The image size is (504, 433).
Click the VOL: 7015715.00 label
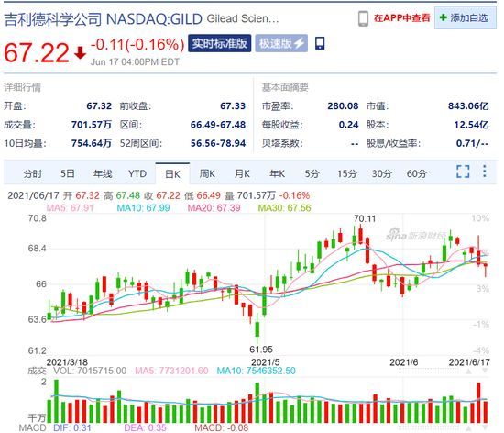click(90, 371)
